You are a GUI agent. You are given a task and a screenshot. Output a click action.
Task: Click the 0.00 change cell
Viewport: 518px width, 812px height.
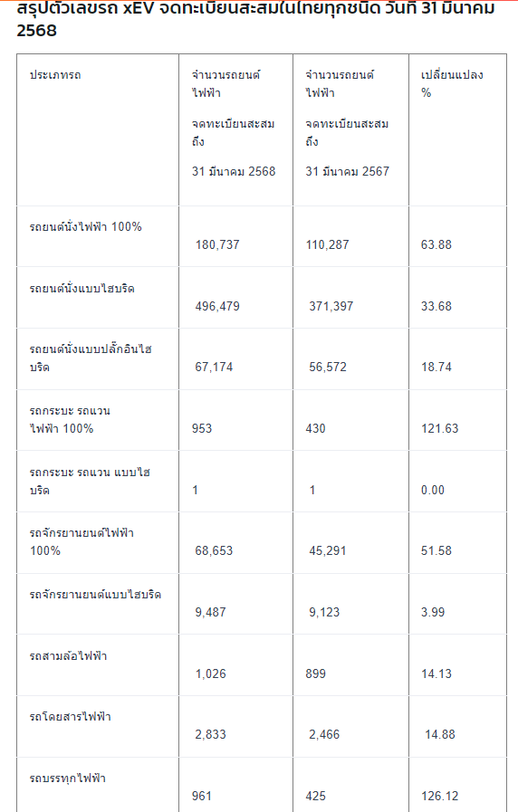click(433, 490)
